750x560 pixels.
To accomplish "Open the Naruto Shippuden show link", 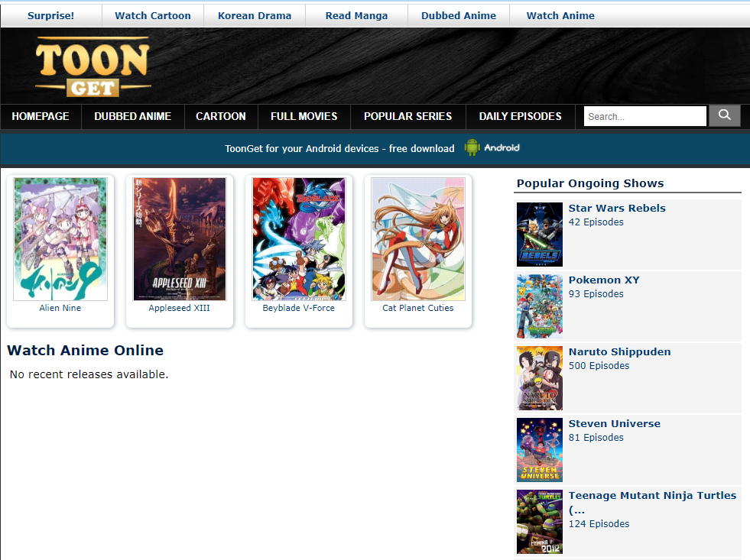I will tap(619, 351).
